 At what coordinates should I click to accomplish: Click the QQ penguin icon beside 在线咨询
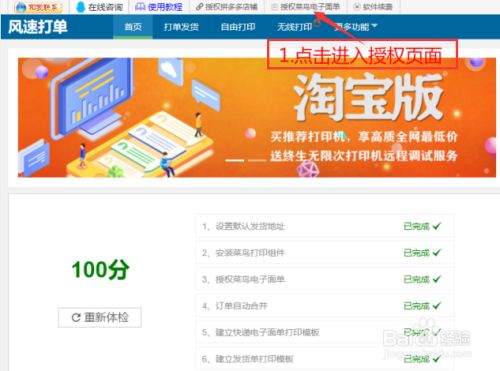click(81, 7)
